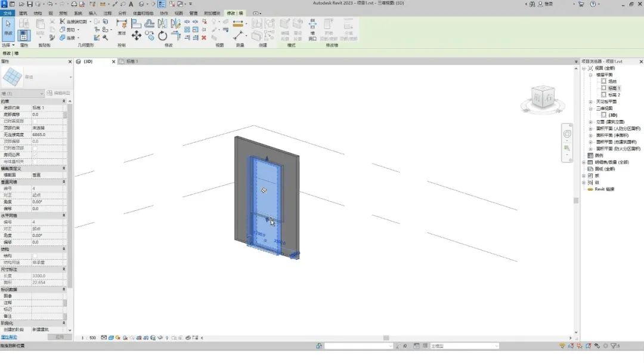This screenshot has width=644, height=363.
Task: Switch to the 视图 ribbon tab
Action: click(x=179, y=13)
